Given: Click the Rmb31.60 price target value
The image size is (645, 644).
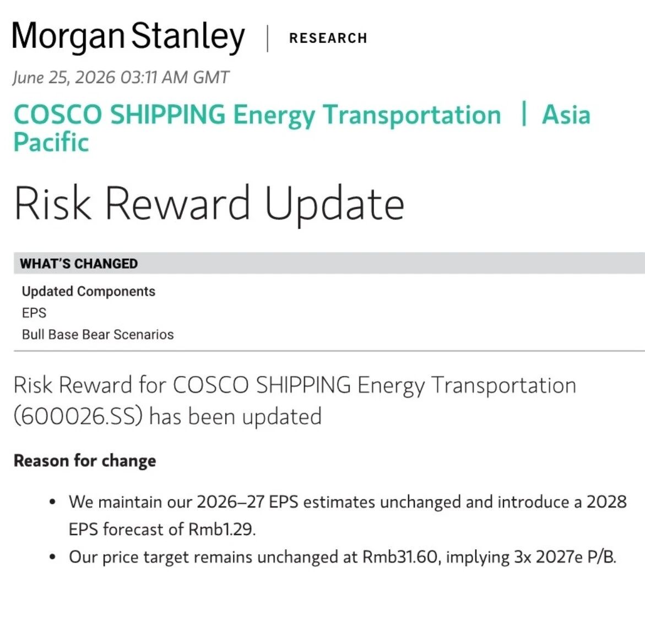Looking at the screenshot, I should pos(399,557).
